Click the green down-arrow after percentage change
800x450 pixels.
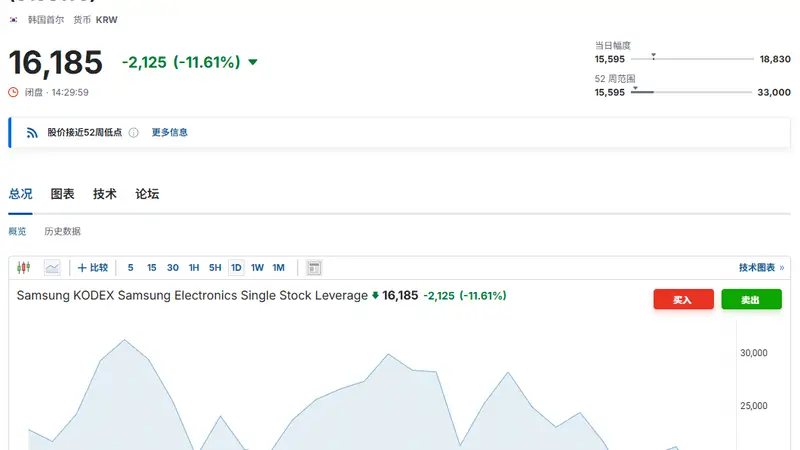tap(253, 62)
